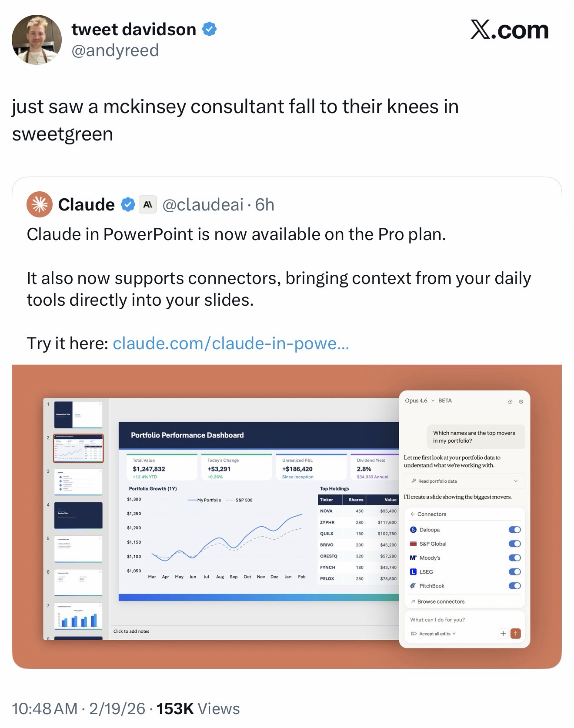Open the Accept all edits dropdown
Screen dimensions: 574x728
[x=433, y=634]
